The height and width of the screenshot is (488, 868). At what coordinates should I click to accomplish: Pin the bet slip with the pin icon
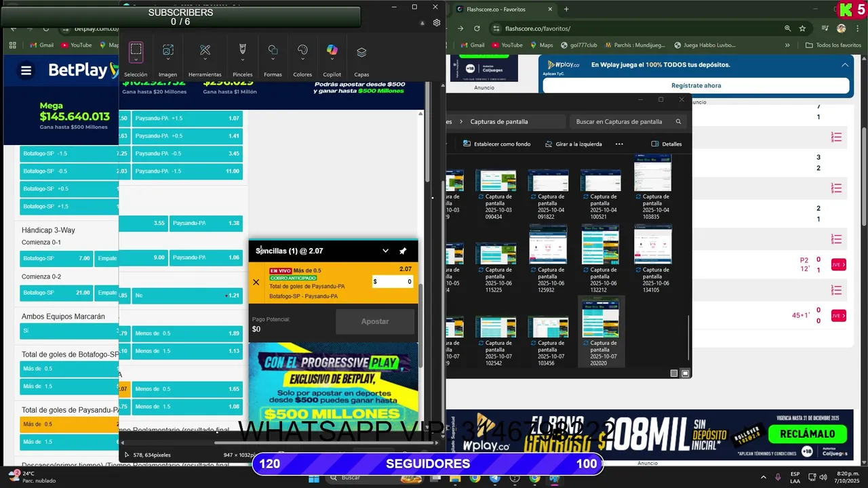403,251
